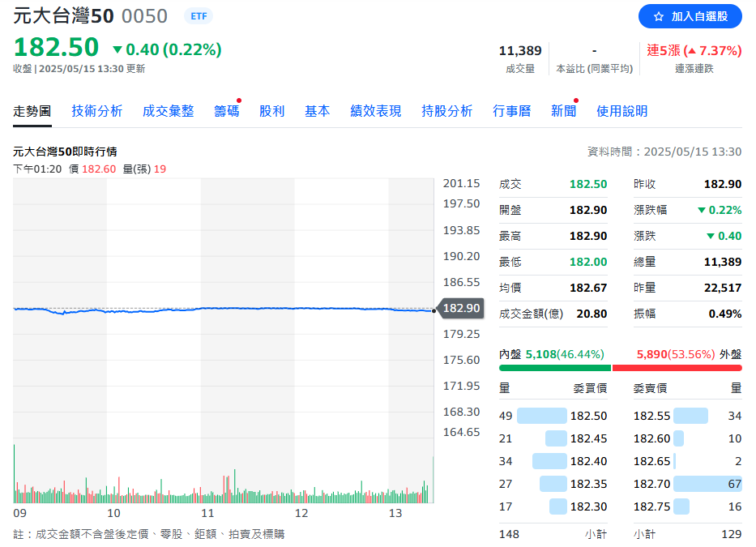The height and width of the screenshot is (547, 756).
Task: Click ask price 182.75
Action: [x=651, y=506]
